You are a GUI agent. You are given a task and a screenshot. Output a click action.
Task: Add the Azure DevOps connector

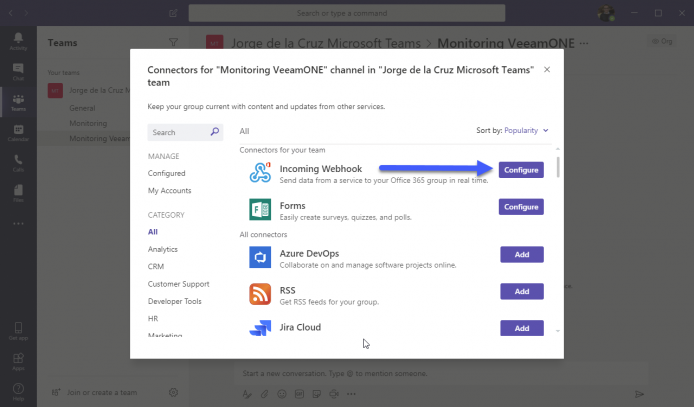click(x=522, y=254)
